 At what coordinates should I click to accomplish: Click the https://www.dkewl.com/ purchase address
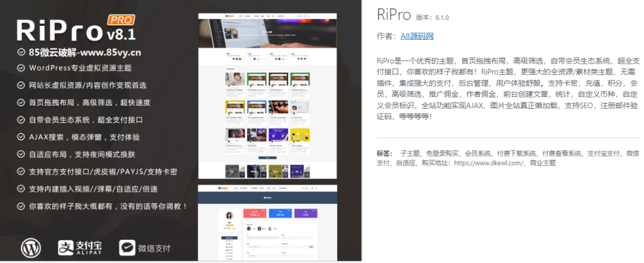point(488,163)
